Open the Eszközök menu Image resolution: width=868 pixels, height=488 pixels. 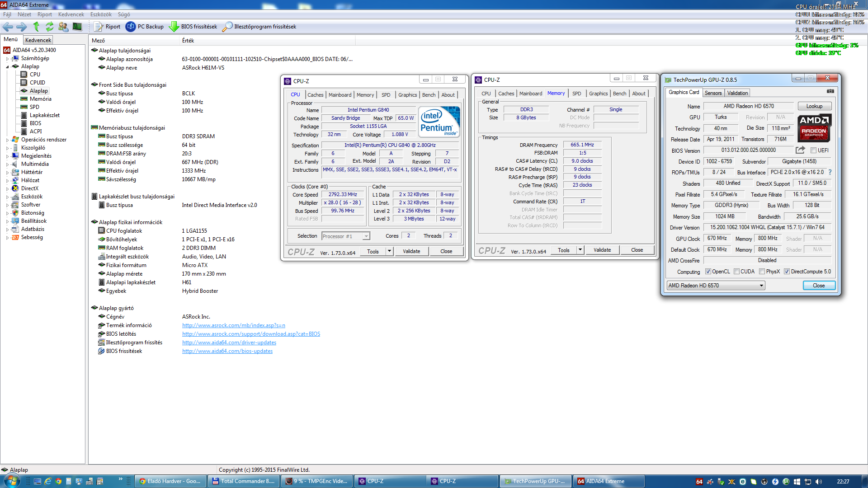point(101,14)
